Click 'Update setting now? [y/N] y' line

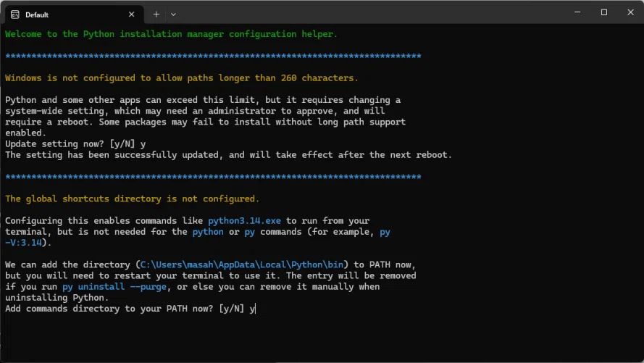click(75, 144)
